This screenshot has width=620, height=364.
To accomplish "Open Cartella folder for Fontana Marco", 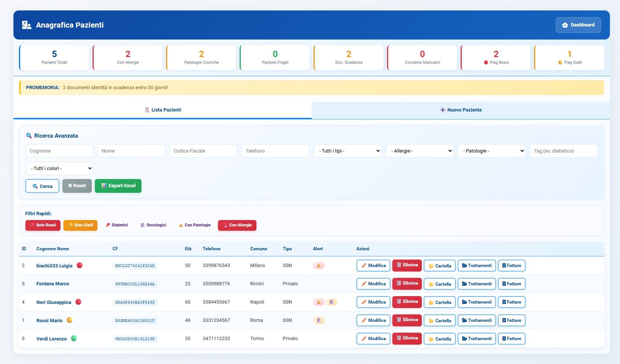I will point(439,284).
